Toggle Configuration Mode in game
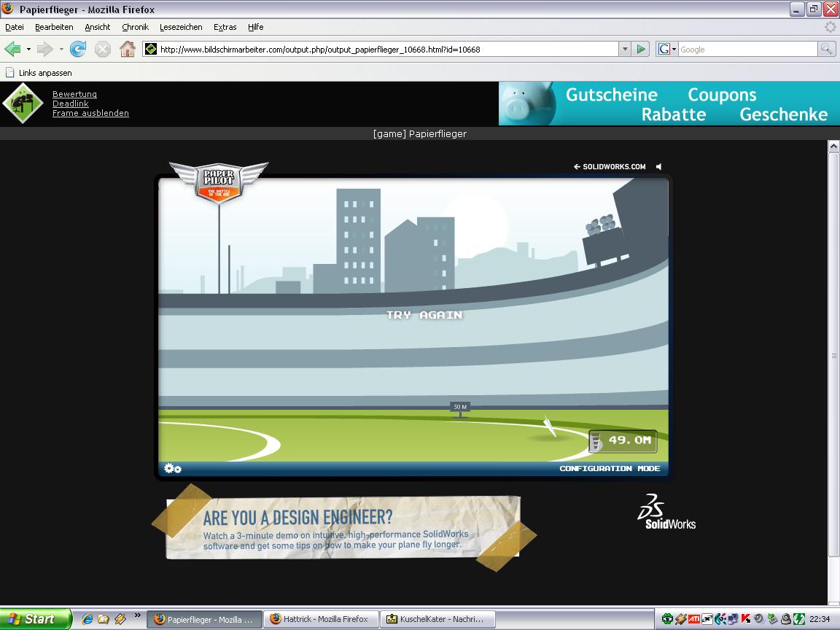 tap(610, 468)
